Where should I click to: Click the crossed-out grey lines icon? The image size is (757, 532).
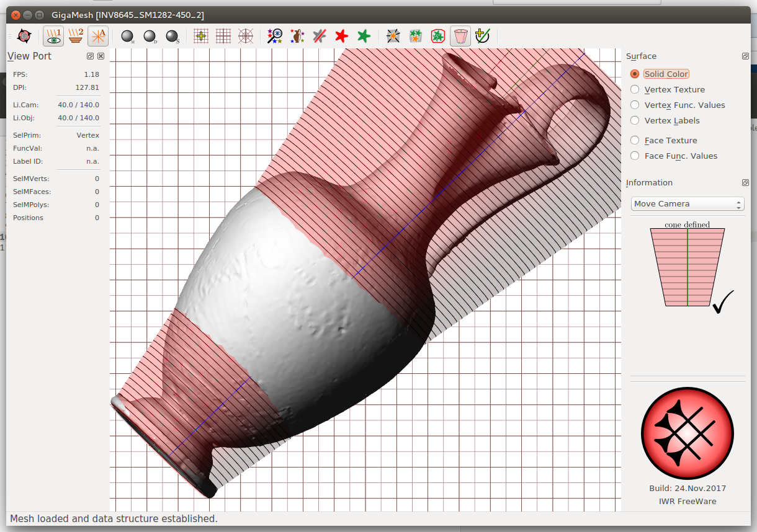(320, 37)
